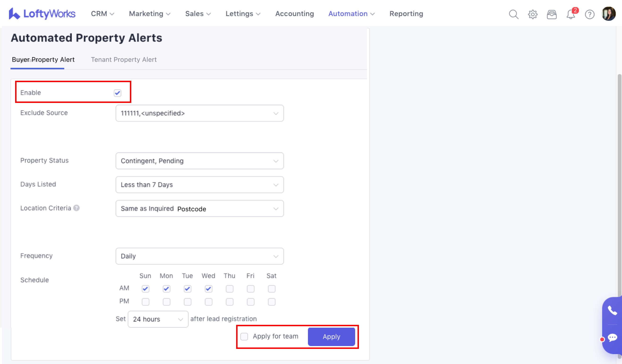Open the search magnifier icon
The width and height of the screenshot is (622, 364).
[x=513, y=14]
